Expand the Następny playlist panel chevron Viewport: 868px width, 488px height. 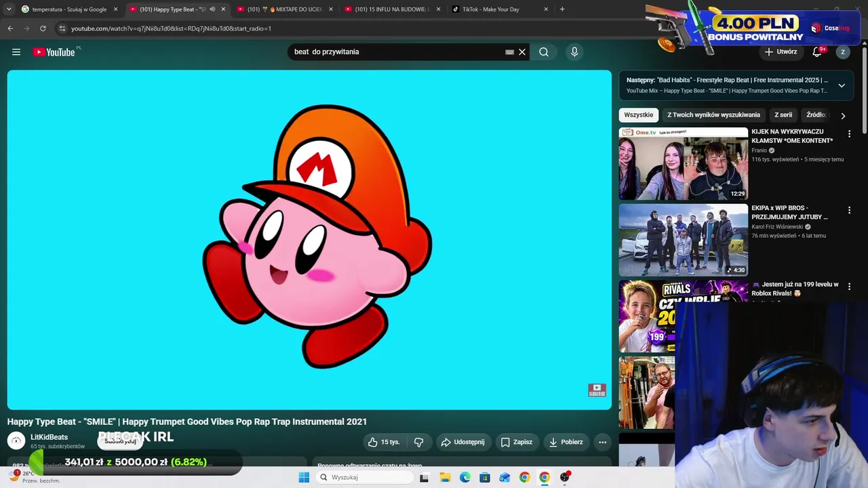[842, 85]
